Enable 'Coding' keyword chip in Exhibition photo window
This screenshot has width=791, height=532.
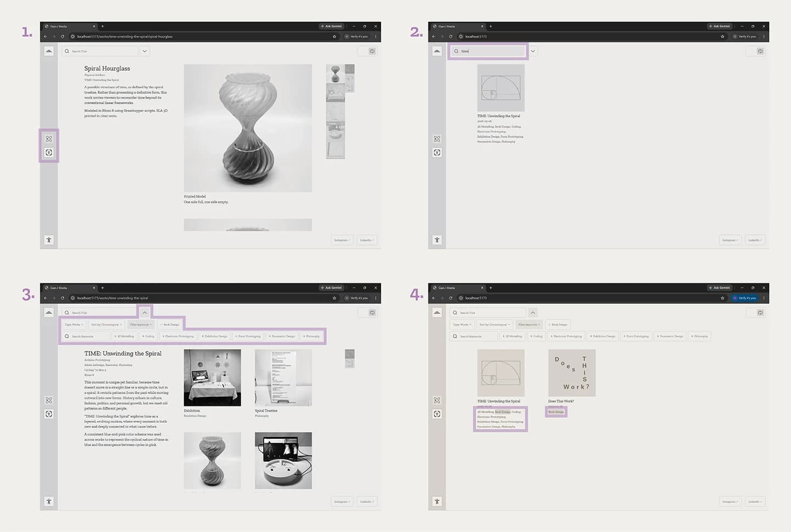tap(148, 336)
